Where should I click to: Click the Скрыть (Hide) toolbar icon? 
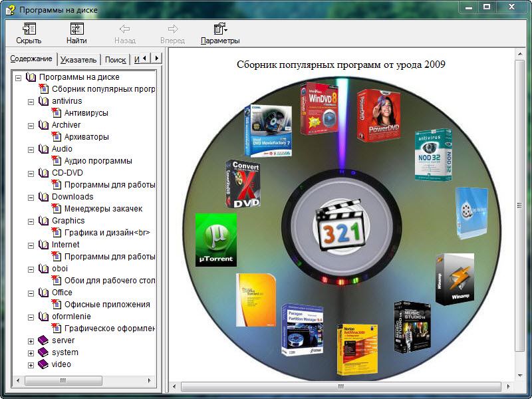[x=29, y=29]
